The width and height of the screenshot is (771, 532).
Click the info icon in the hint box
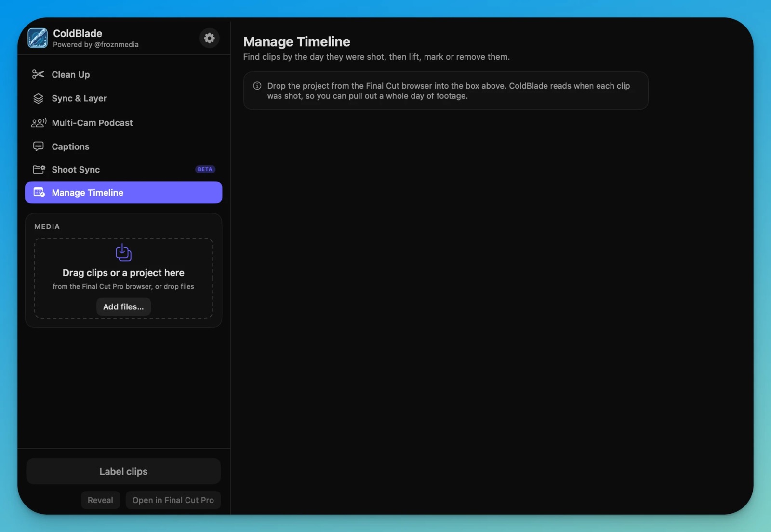coord(257,86)
